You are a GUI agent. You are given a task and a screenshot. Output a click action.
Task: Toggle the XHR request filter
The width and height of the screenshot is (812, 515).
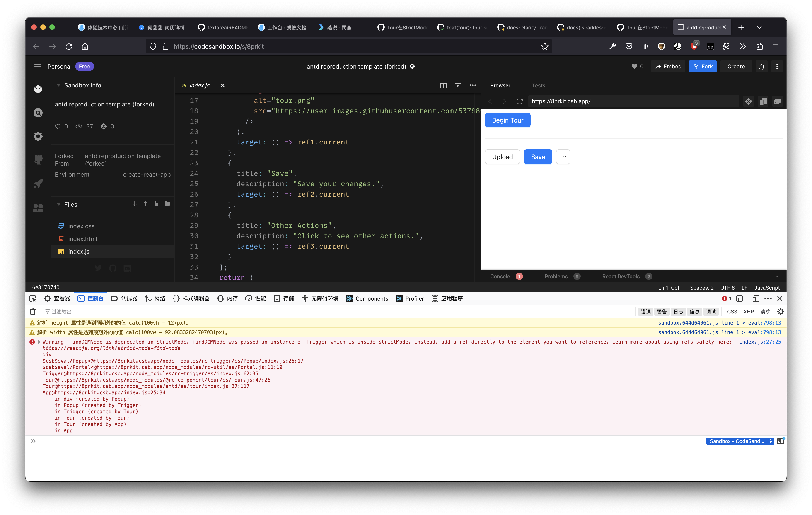pyautogui.click(x=749, y=311)
